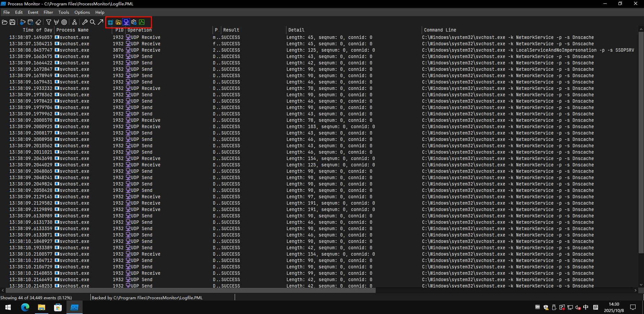The image size is (644, 314).
Task: Toggle Autoscroll in the toolbar
Action: [x=30, y=22]
